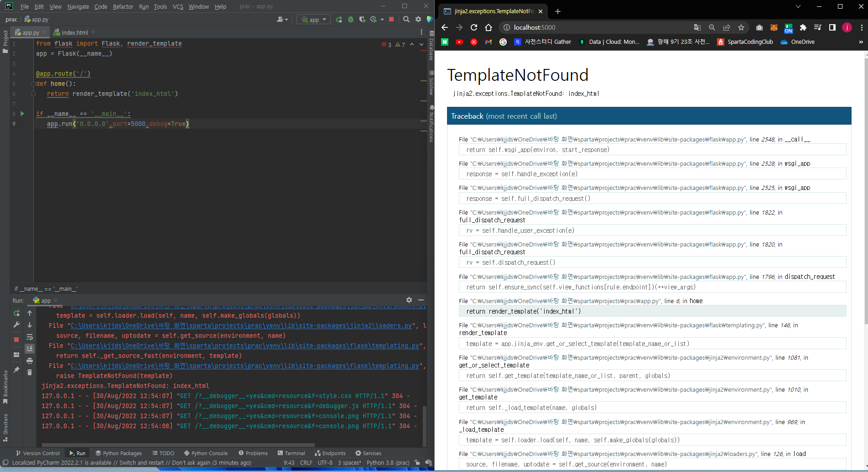Open the Terminal tool window tab
This screenshot has height=472, width=868.
click(x=291, y=453)
